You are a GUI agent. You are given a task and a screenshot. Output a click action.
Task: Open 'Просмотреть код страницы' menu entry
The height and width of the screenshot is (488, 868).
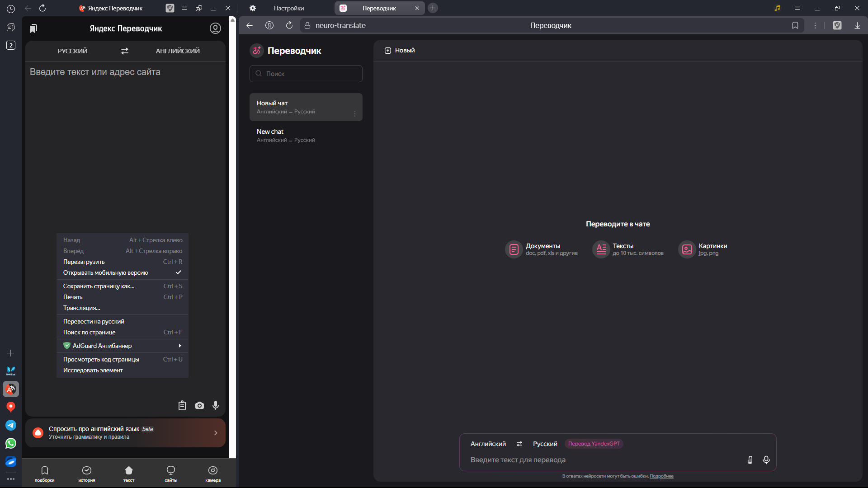[122, 359]
